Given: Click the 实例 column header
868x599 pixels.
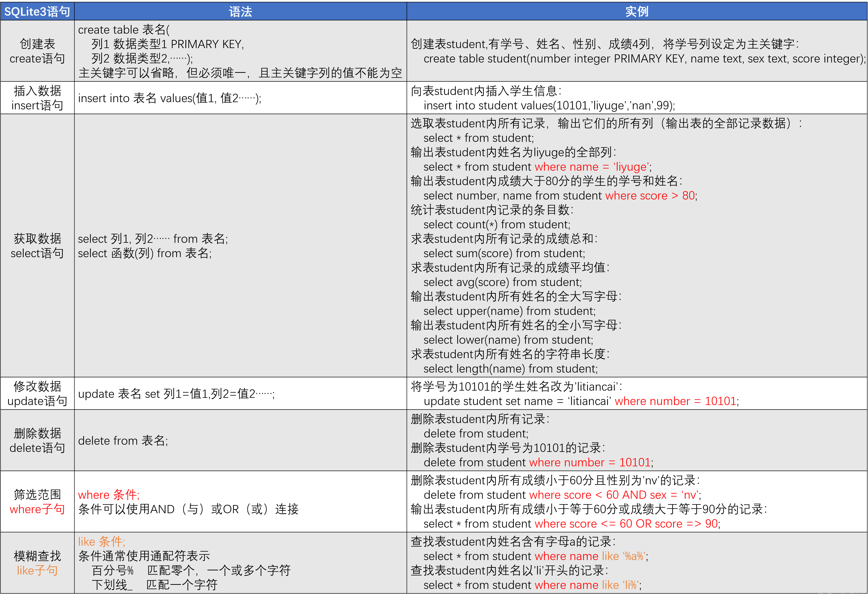Looking at the screenshot, I should click(637, 12).
